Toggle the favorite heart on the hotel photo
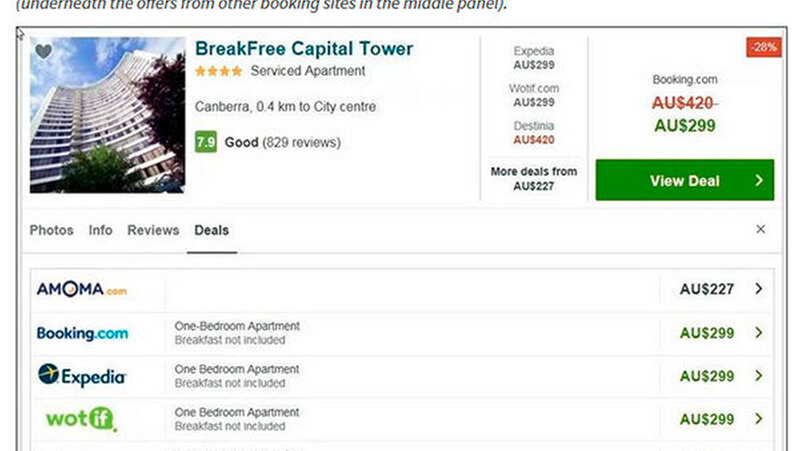This screenshot has width=800, height=451. click(x=44, y=53)
